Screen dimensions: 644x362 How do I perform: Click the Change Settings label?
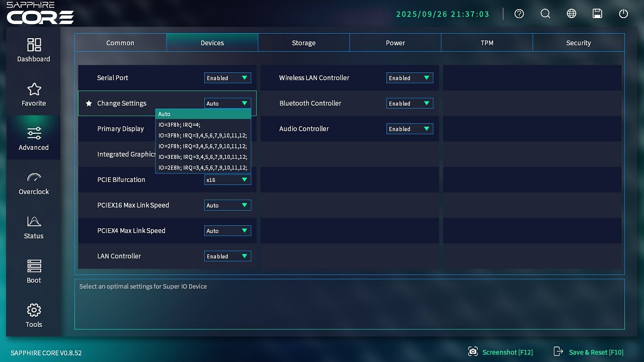click(x=122, y=103)
